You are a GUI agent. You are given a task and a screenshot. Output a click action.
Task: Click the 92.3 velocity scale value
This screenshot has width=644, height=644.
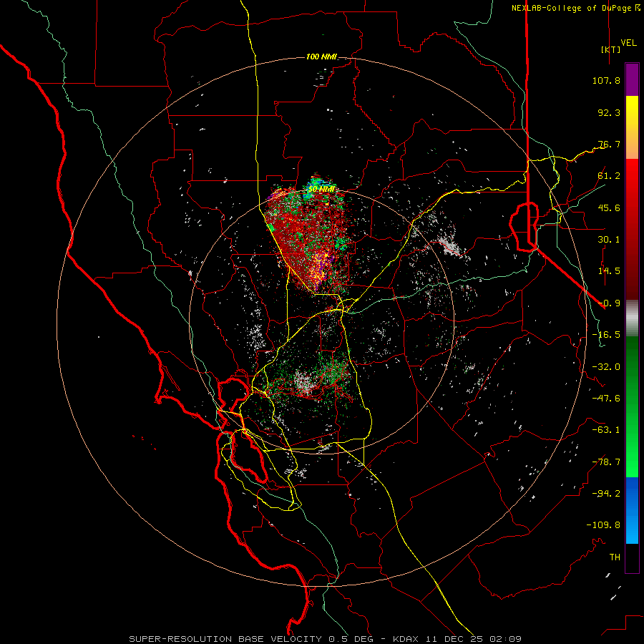click(x=609, y=112)
